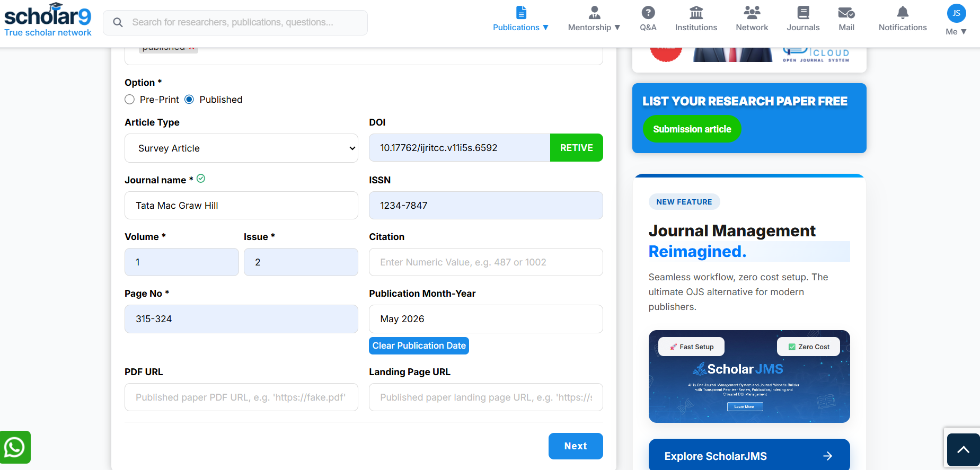Click the Citation input field
This screenshot has height=470, width=980.
(485, 262)
